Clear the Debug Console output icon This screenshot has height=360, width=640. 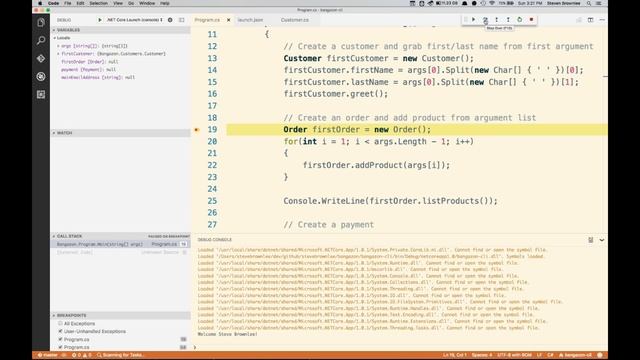point(591,240)
